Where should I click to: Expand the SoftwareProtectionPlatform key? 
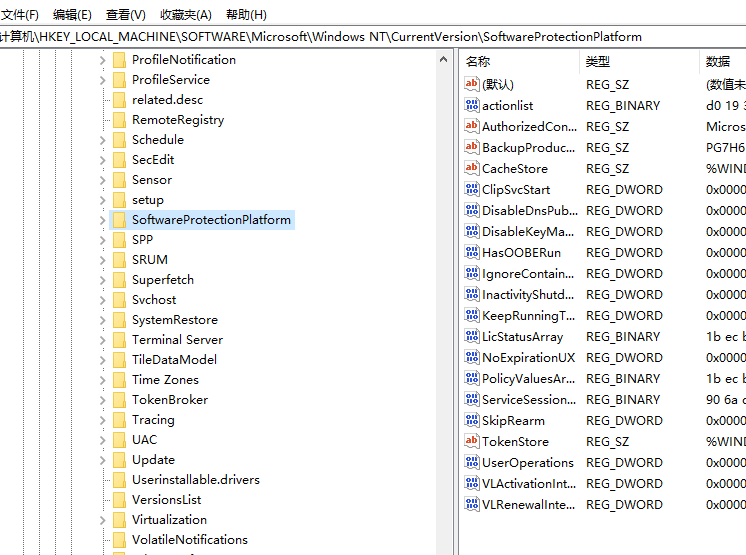102,220
